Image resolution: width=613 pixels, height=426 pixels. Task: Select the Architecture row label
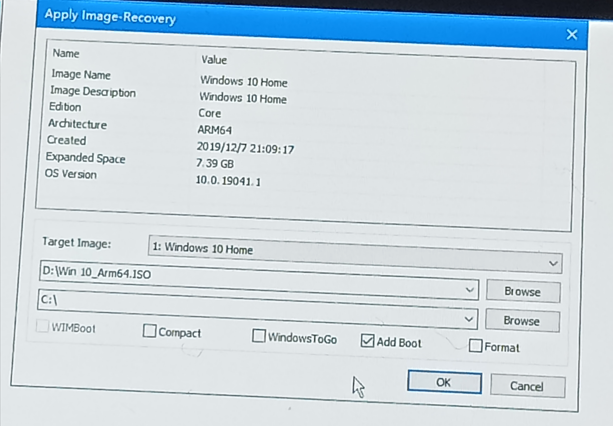77,124
